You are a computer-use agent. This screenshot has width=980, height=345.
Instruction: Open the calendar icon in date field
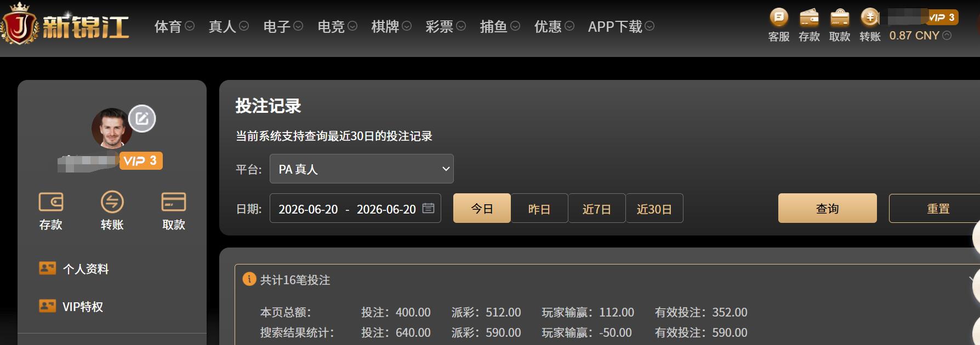(429, 208)
